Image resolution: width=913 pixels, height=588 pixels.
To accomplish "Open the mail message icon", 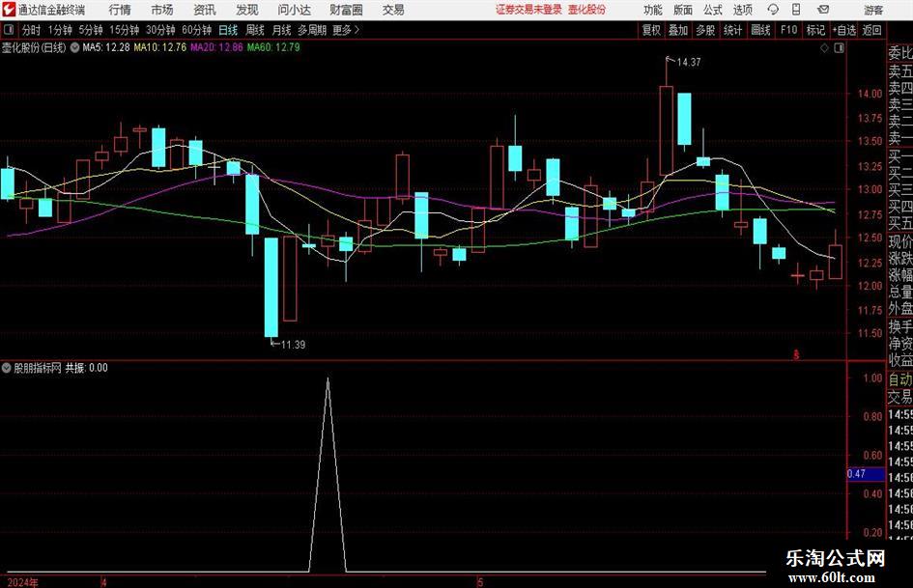I will (x=823, y=10).
